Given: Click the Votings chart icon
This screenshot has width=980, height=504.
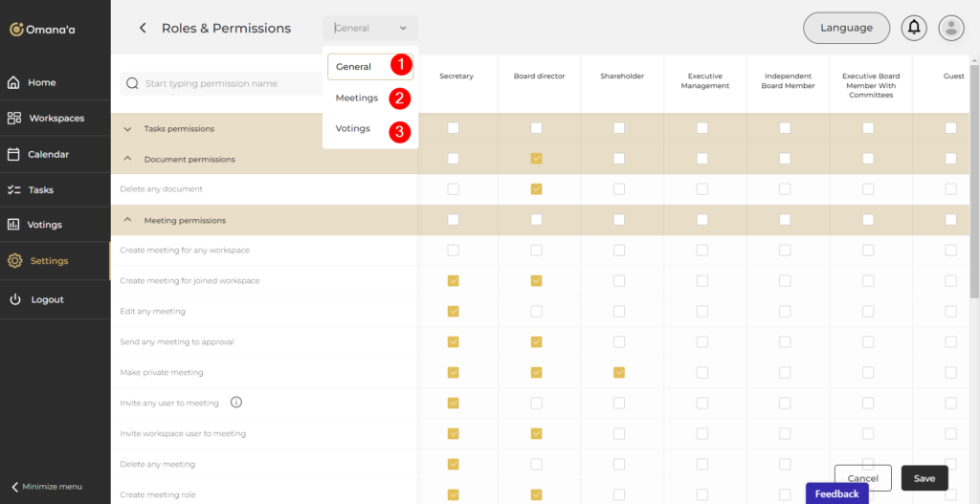Looking at the screenshot, I should click(x=13, y=225).
